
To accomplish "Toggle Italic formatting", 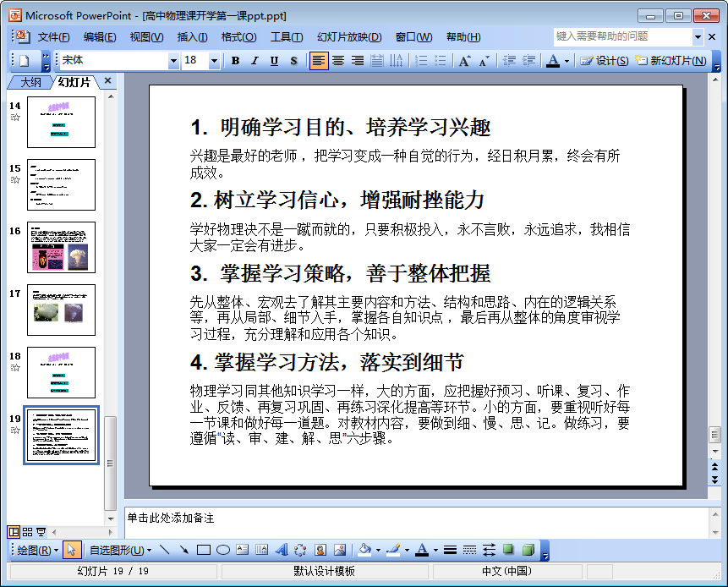I will [255, 61].
